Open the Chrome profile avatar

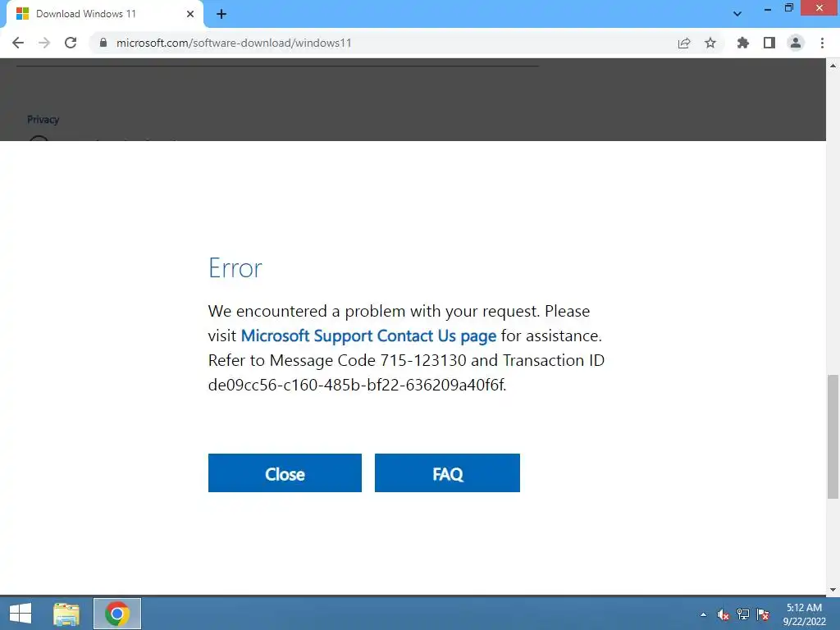click(x=796, y=43)
